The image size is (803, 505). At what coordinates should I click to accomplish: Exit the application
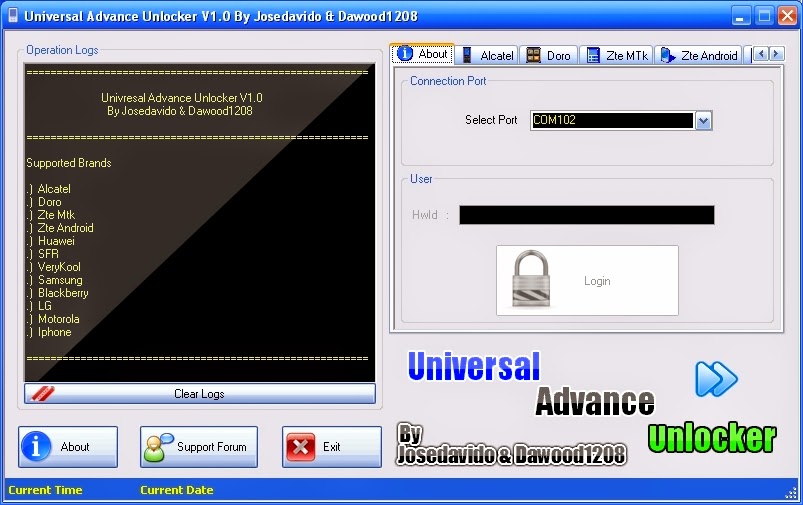332,447
